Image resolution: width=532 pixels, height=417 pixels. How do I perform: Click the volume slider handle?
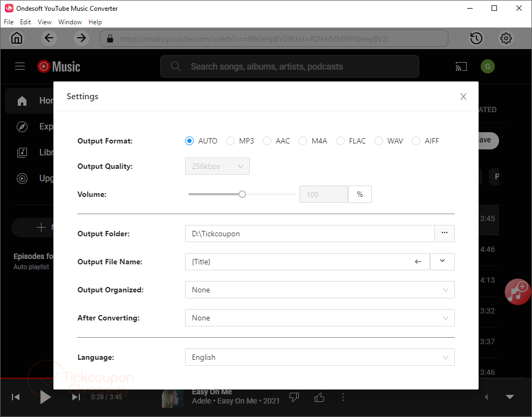[242, 194]
